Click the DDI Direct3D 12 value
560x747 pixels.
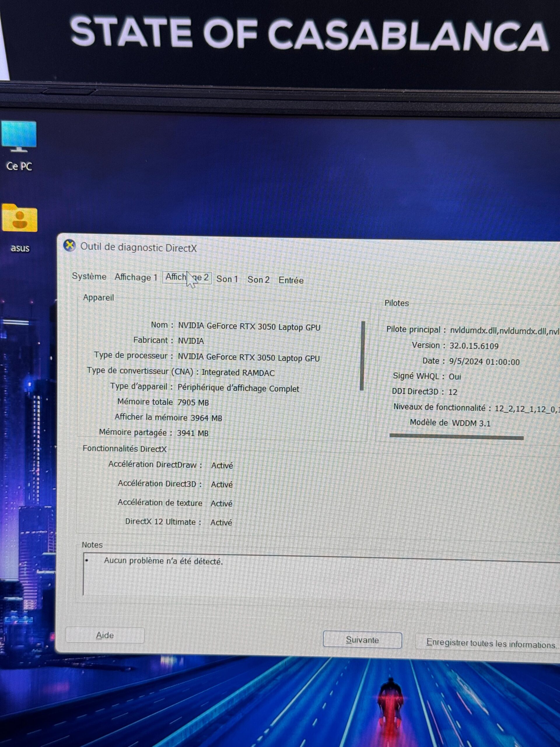pos(453,392)
